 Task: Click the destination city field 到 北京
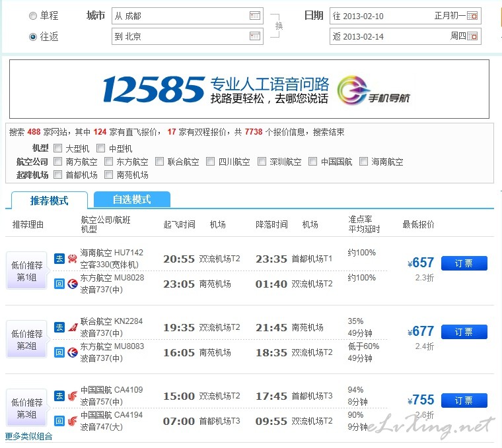point(188,36)
